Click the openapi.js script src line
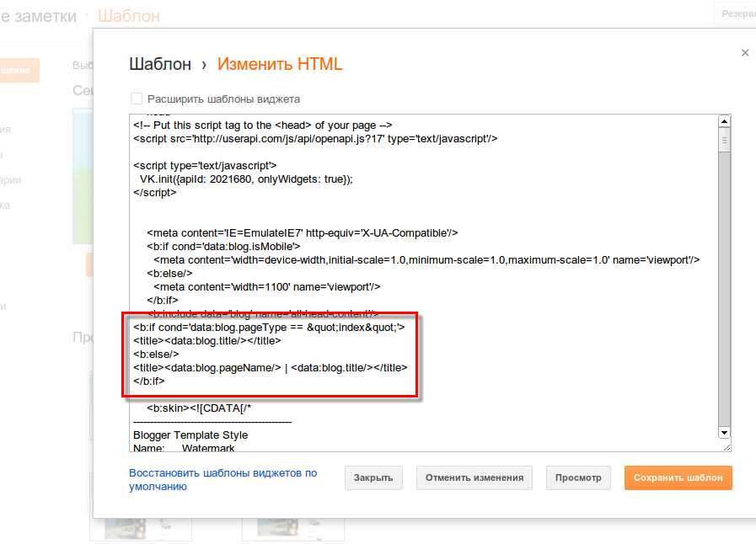Screen dimensions: 756x544 (x=315, y=139)
